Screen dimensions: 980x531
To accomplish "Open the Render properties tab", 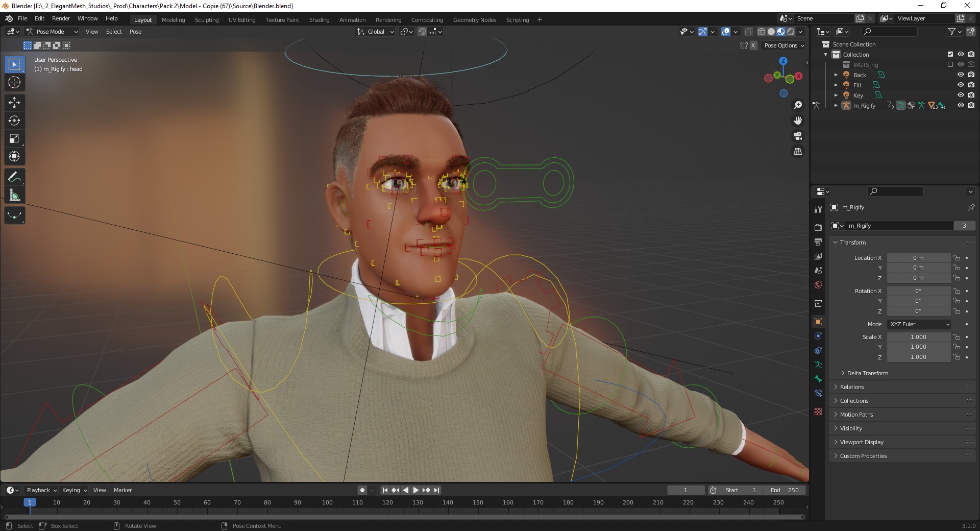I will click(818, 227).
